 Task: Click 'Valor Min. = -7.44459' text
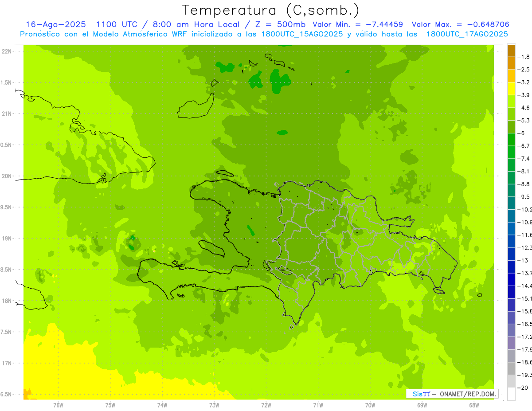358,25
